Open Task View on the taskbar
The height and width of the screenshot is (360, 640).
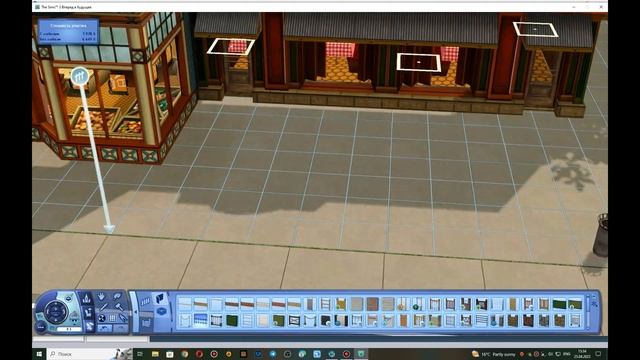tap(140, 354)
